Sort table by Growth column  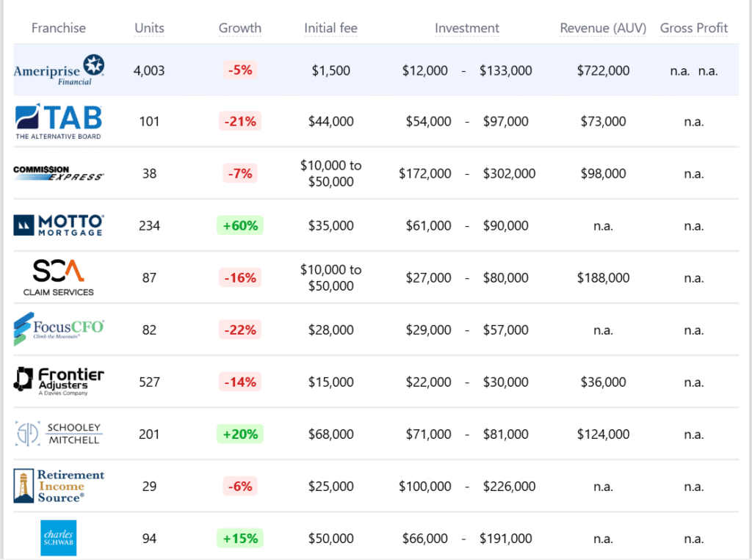click(240, 29)
